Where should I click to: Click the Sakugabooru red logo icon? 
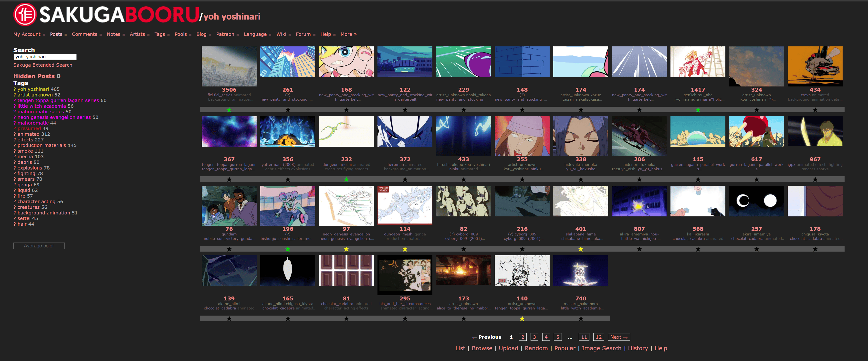(x=25, y=14)
